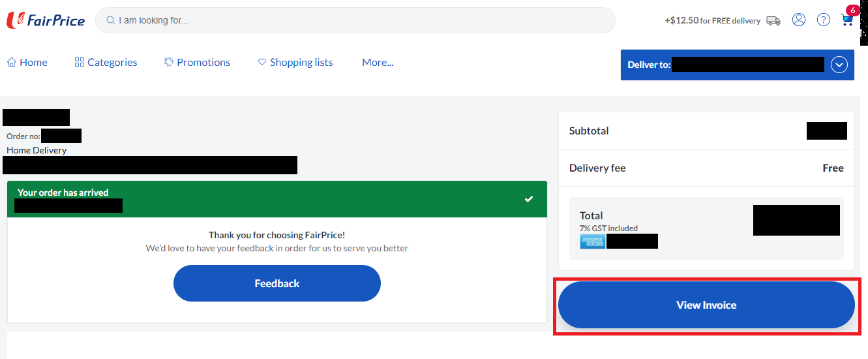Screen dimensions: 868x359
Task: Click the View Invoice button
Action: pos(706,305)
